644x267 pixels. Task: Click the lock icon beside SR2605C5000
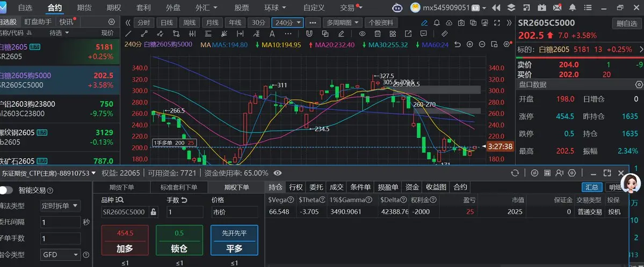[153, 212]
